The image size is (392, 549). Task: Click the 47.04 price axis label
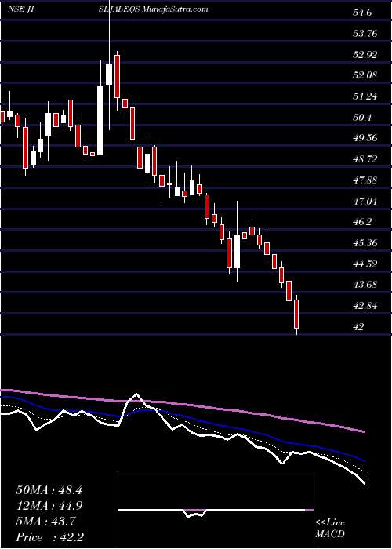pos(365,201)
